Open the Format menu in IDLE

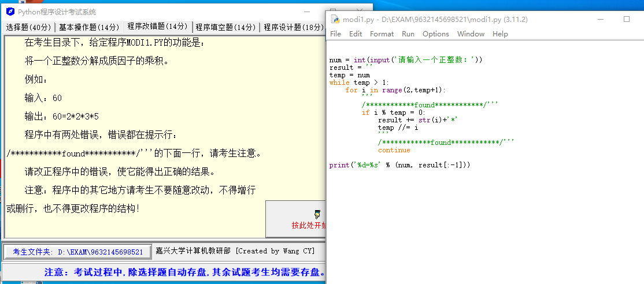coord(382,34)
